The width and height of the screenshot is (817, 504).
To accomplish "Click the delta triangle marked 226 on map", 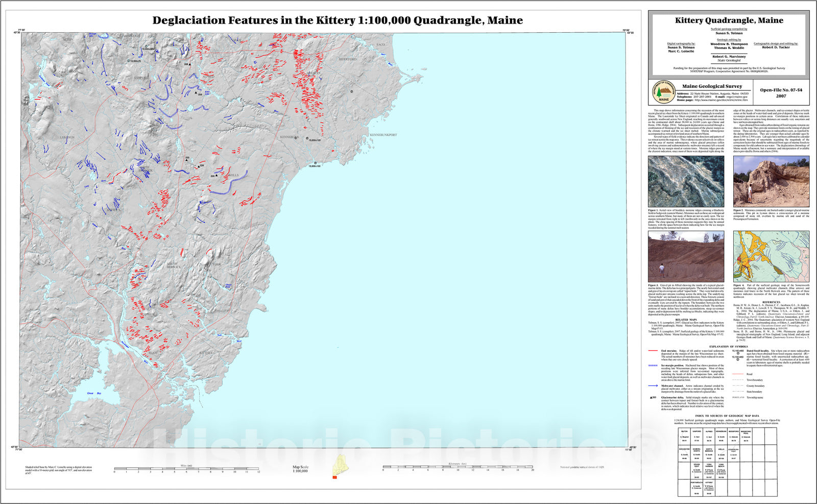I will [198, 166].
